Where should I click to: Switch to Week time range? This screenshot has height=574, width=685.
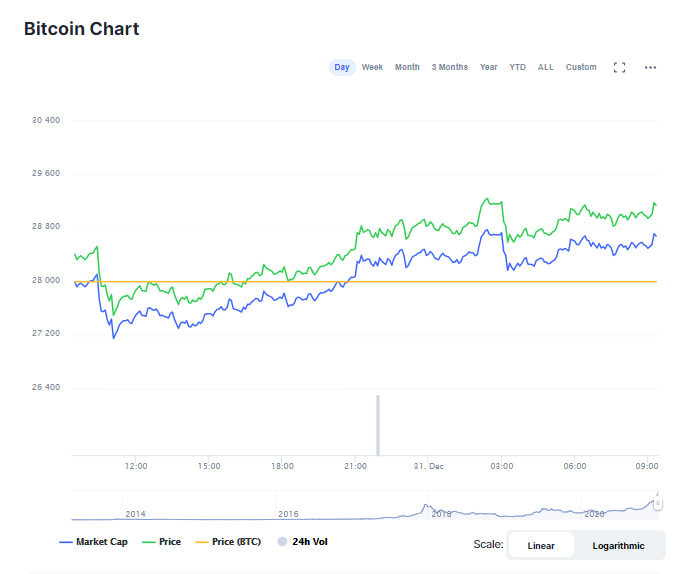tap(372, 68)
